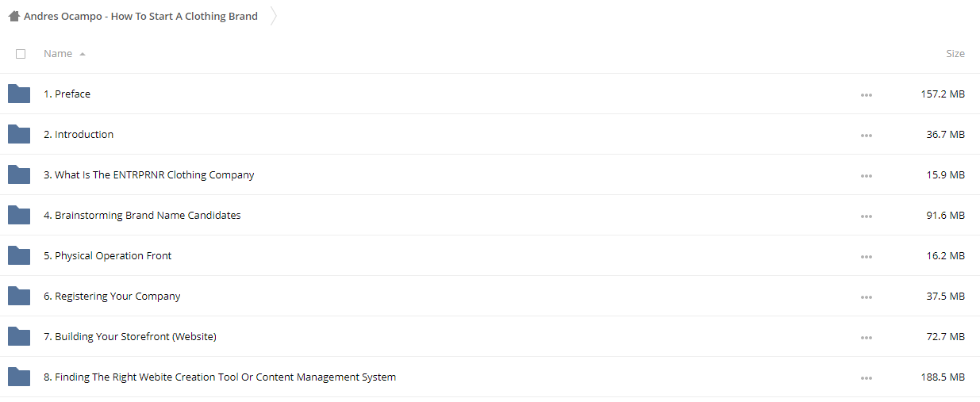
Task: Open 8. Finding The Right Webite Creation Tool folder
Action: tap(220, 377)
